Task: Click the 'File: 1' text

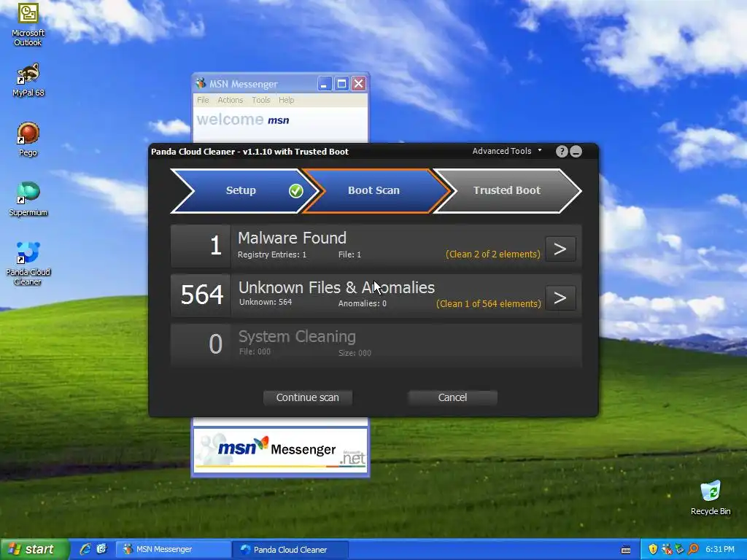Action: pyautogui.click(x=349, y=254)
